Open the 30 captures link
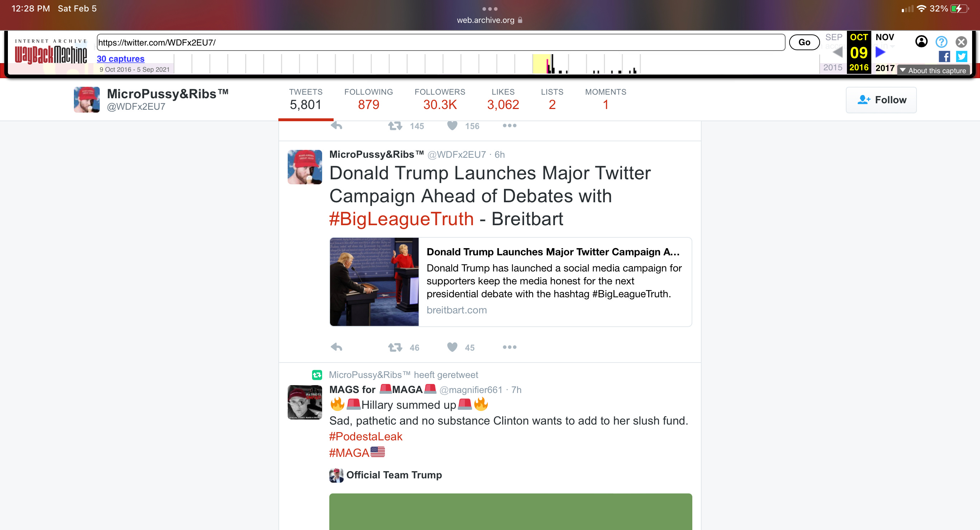The height and width of the screenshot is (530, 980). tap(121, 59)
